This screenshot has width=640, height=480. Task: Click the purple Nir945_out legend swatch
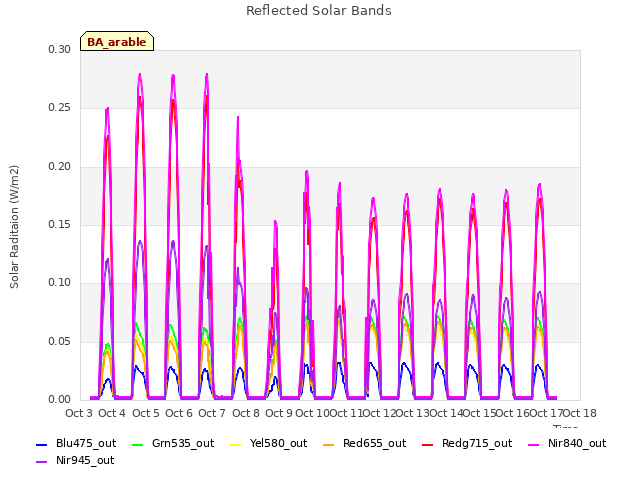coord(42,462)
